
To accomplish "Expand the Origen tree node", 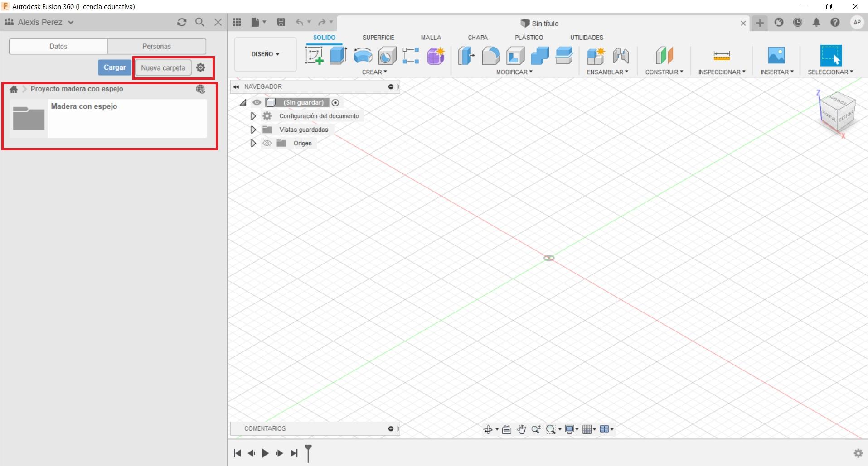I will coord(253,144).
